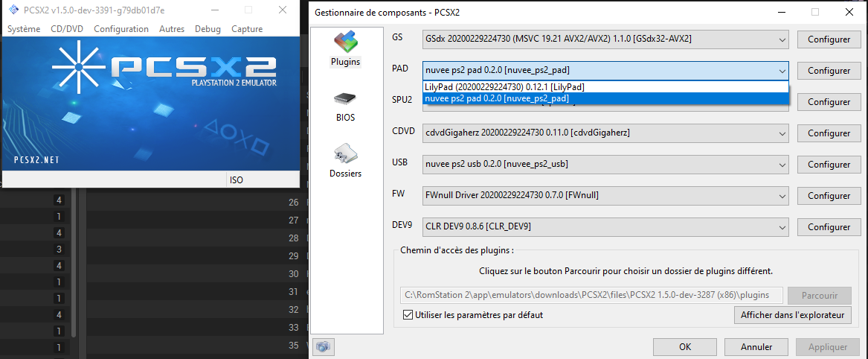Collapse the PAD plugin dropdown
This screenshot has height=359, width=868.
click(782, 70)
